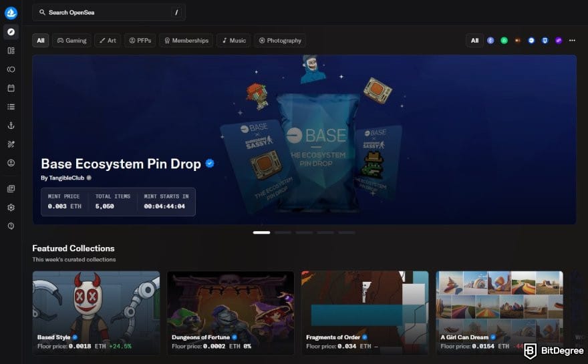The width and height of the screenshot is (588, 364).
Task: Switch to the Gaming category tab
Action: (71, 41)
